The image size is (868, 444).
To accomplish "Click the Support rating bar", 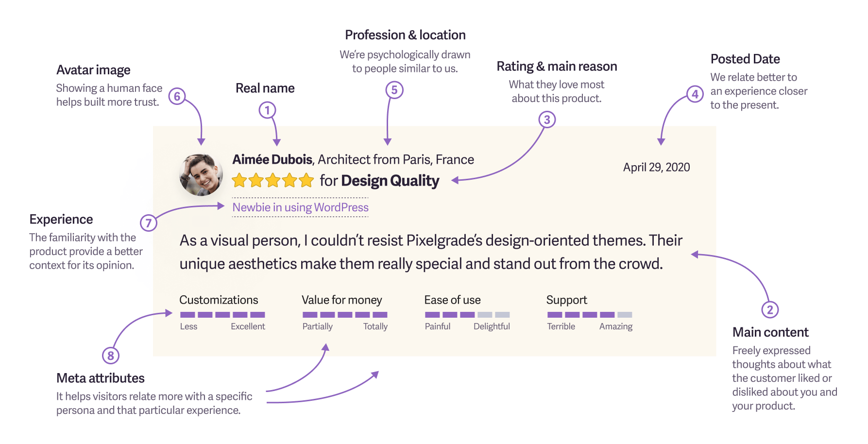I will click(590, 315).
